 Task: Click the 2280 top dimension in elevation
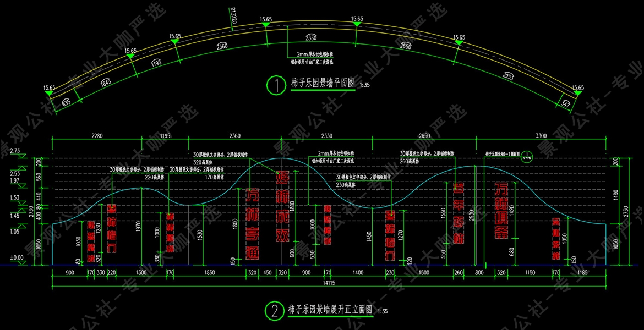pos(97,135)
